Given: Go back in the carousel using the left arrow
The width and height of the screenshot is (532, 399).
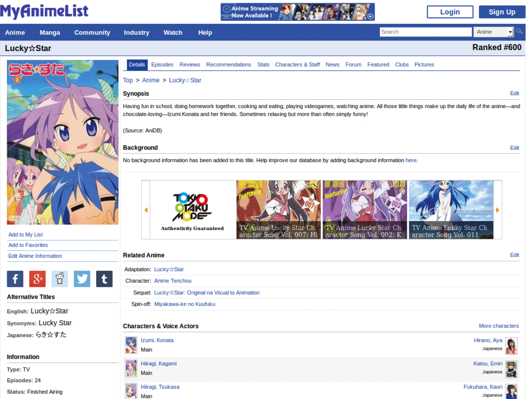Looking at the screenshot, I should point(147,209).
